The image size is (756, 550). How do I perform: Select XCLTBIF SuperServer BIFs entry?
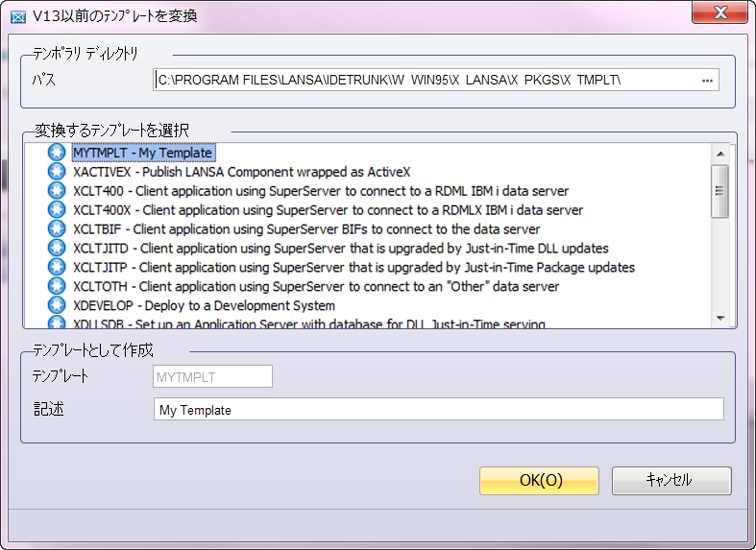306,229
